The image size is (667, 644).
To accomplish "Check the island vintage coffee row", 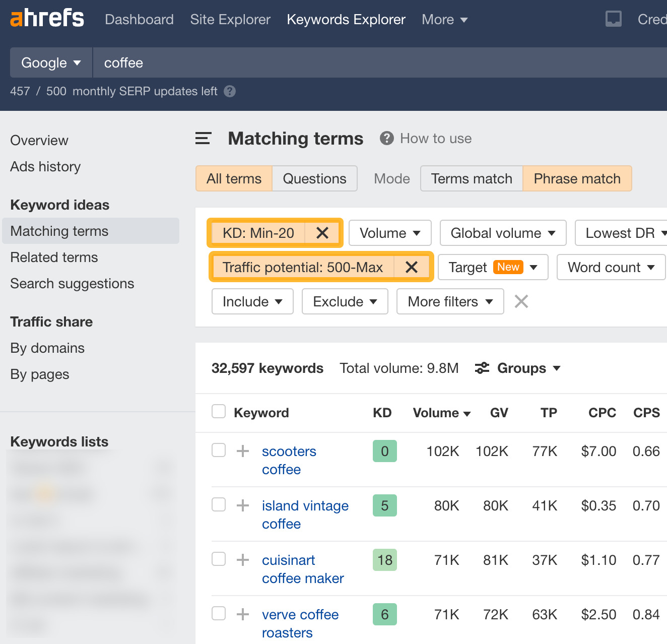I will (218, 504).
